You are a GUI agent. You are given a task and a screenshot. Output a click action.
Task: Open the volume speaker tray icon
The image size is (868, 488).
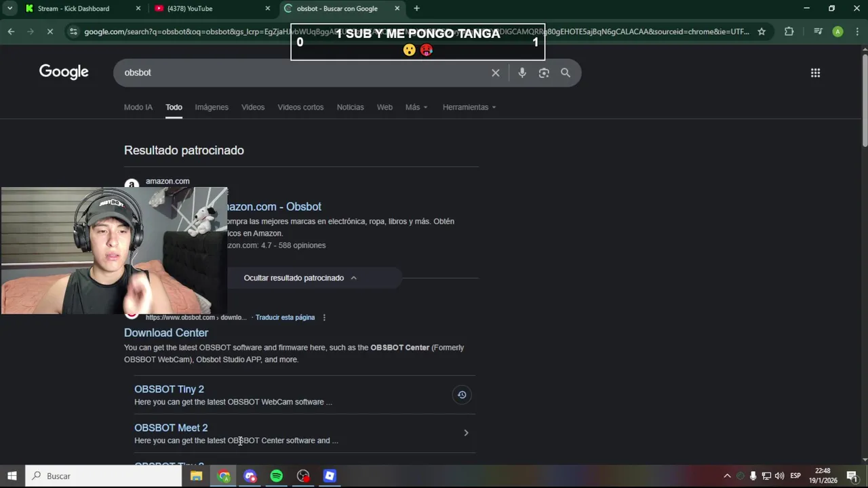pos(779,476)
